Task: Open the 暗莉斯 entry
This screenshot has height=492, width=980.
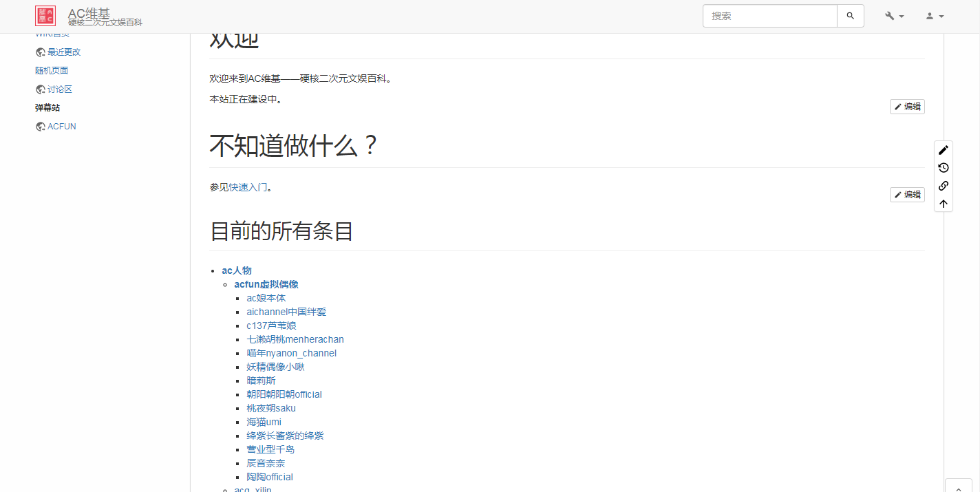Action: point(262,381)
